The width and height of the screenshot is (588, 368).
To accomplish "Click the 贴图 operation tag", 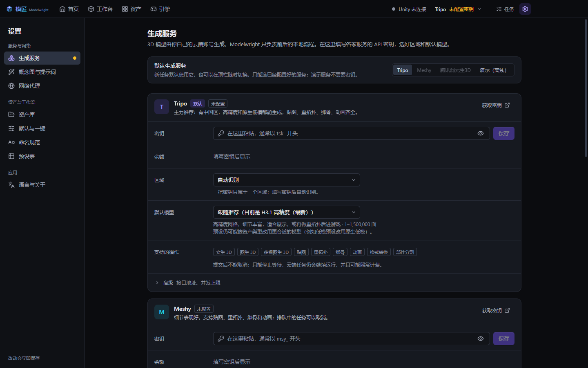I will tap(301, 252).
